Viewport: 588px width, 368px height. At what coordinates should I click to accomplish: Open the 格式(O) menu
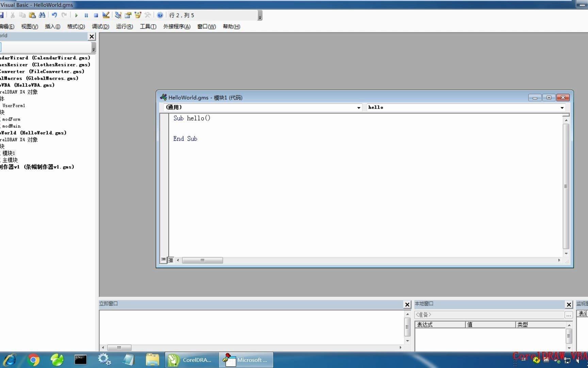[76, 27]
